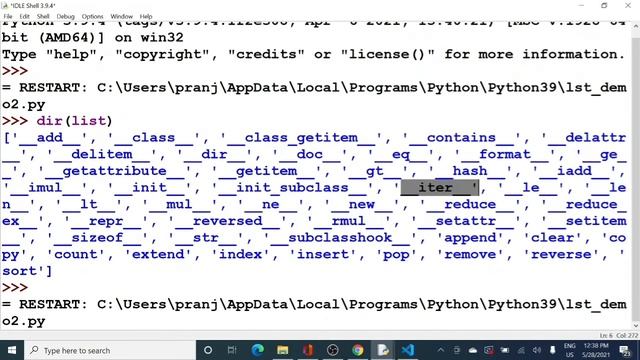Open Google Chrome from the taskbar
Image resolution: width=640 pixels, height=360 pixels.
click(358, 350)
